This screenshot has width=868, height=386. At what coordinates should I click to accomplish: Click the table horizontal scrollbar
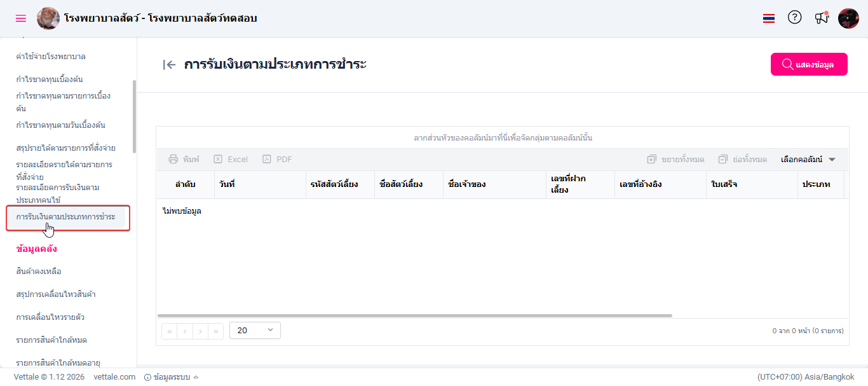[x=414, y=315]
